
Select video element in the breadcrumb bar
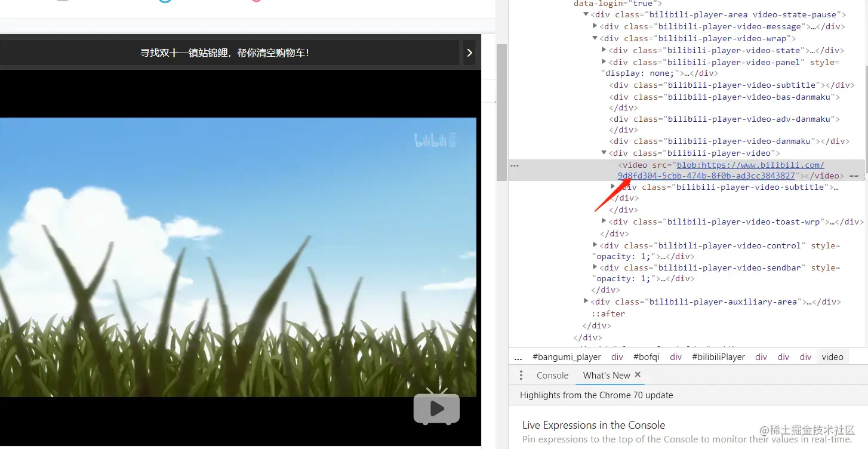pos(832,356)
